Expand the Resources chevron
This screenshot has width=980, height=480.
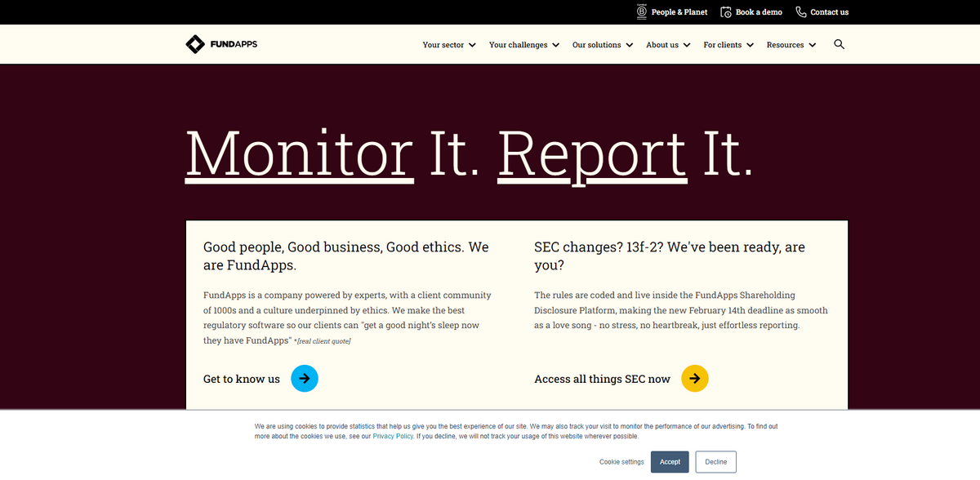(x=812, y=45)
